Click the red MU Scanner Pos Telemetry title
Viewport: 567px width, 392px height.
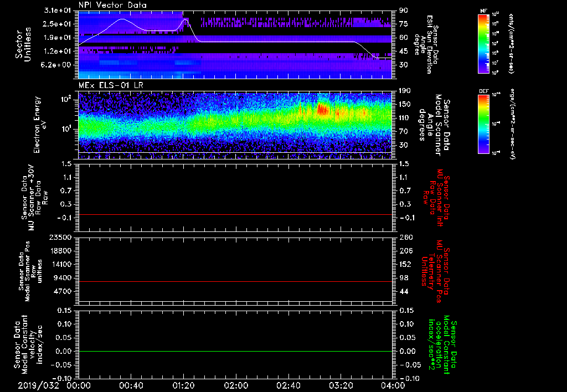(435, 271)
